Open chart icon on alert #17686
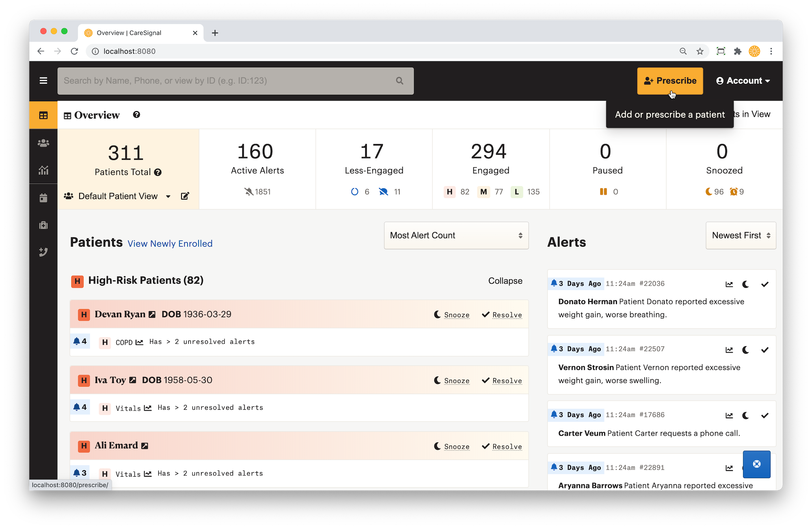The image size is (812, 529). click(x=729, y=415)
